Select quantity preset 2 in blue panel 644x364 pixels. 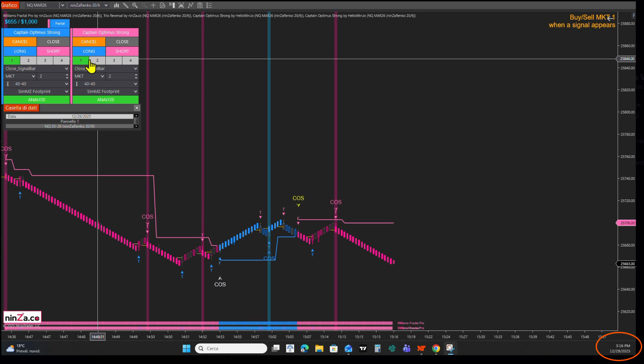[28, 60]
